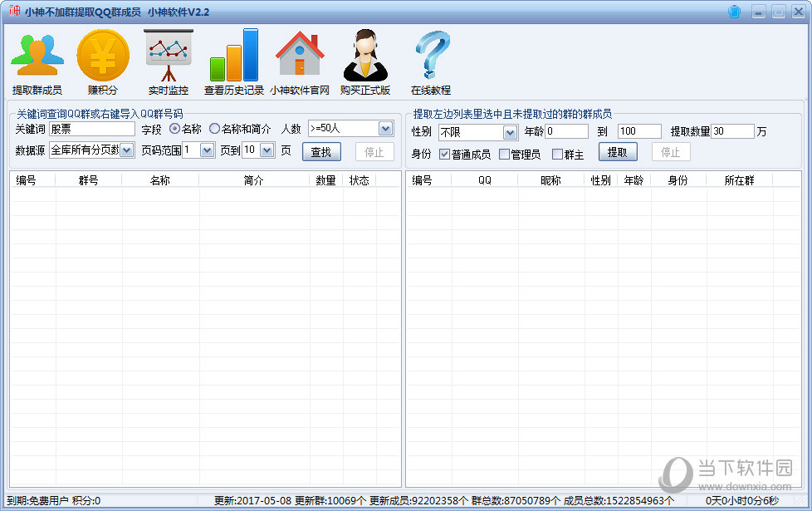Visit 小神软件官网 house icon
Screen dimensions: 812x511
(x=300, y=62)
